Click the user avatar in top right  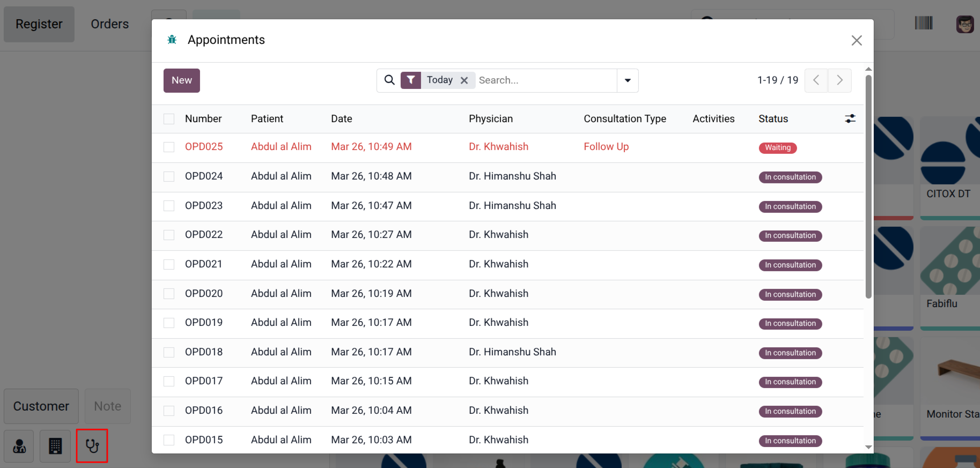[x=964, y=24]
